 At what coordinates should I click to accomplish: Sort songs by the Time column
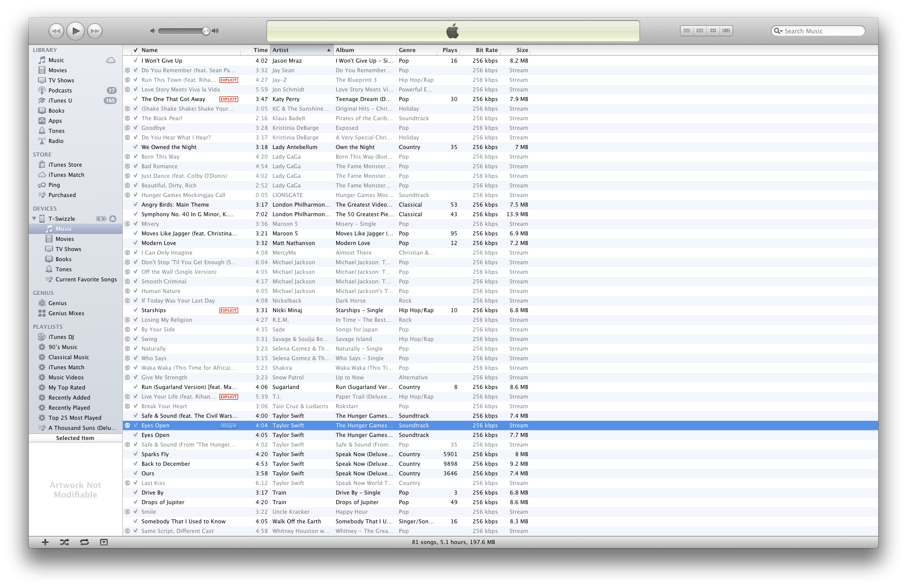(255, 50)
